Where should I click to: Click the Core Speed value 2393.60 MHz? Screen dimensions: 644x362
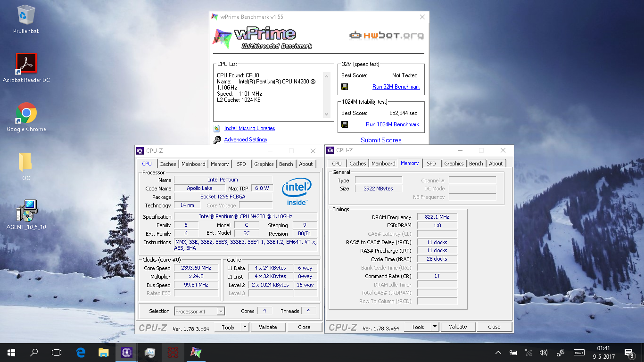click(197, 268)
